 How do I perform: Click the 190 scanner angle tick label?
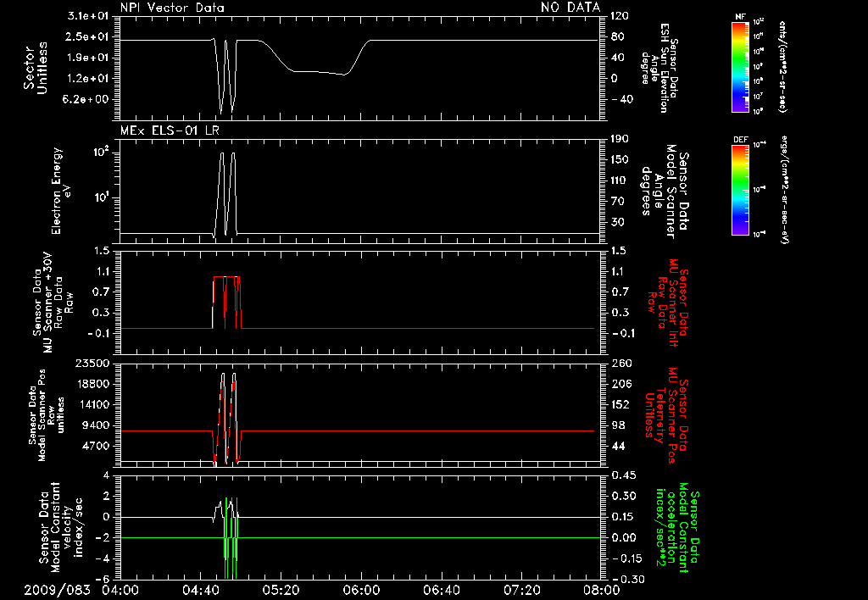coord(620,139)
